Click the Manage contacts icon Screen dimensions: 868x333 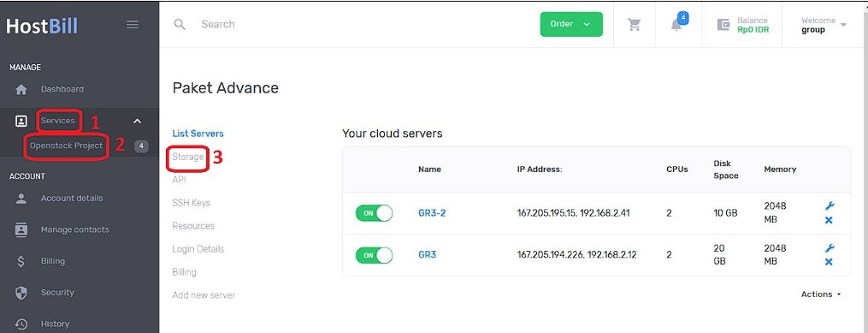click(x=21, y=230)
